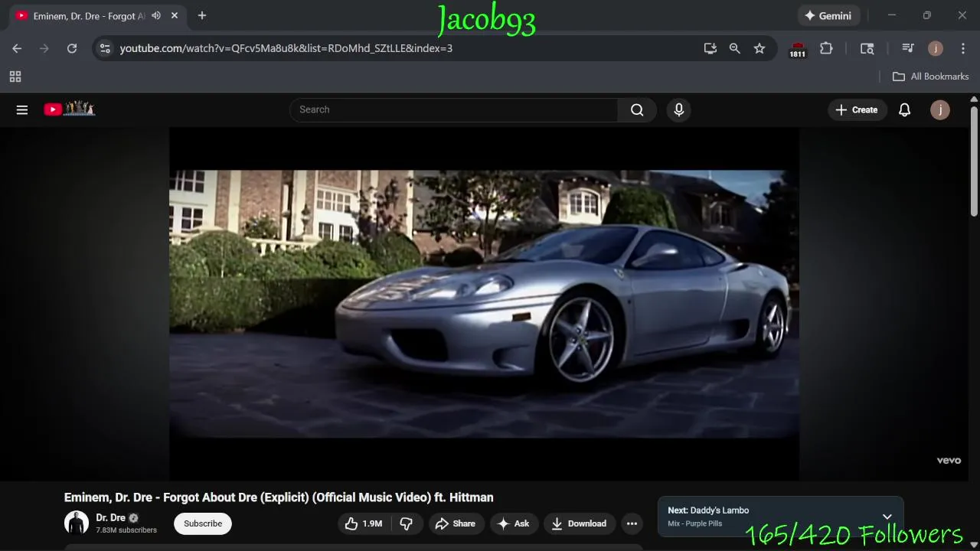The height and width of the screenshot is (551, 980).
Task: Open the side search panel icon
Action: click(867, 48)
